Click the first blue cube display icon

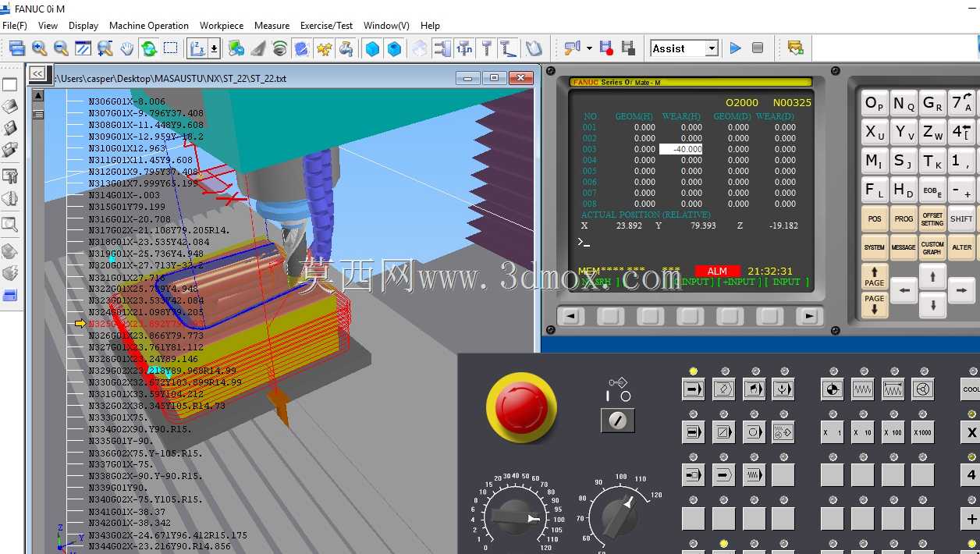click(x=372, y=48)
